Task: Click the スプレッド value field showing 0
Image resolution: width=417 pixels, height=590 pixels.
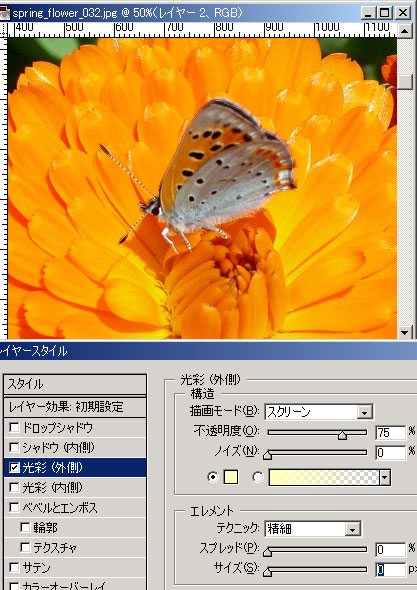Action: coord(391,549)
